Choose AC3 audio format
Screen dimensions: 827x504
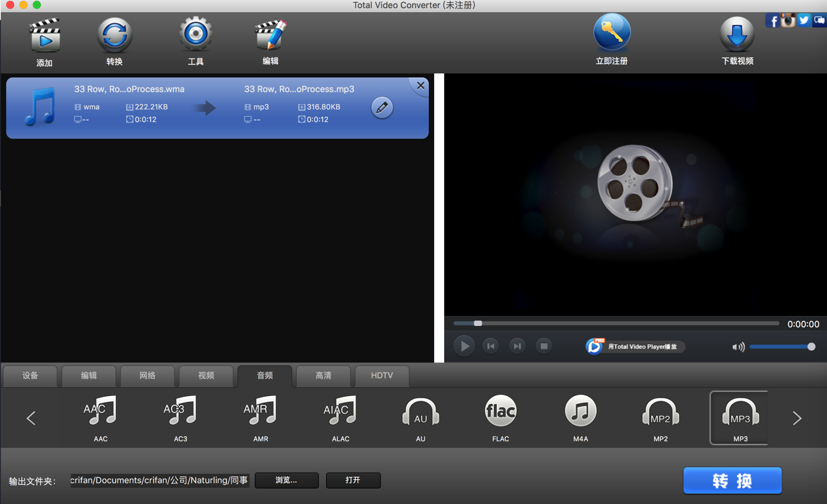[180, 418]
